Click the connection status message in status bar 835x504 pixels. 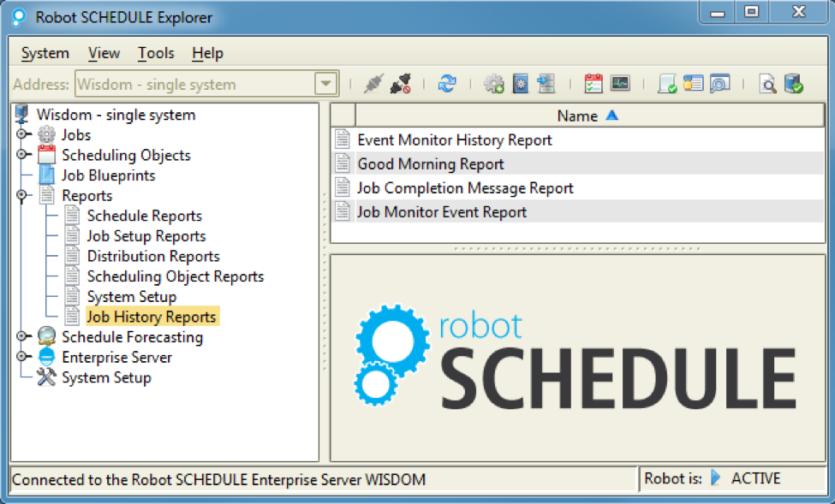[218, 479]
